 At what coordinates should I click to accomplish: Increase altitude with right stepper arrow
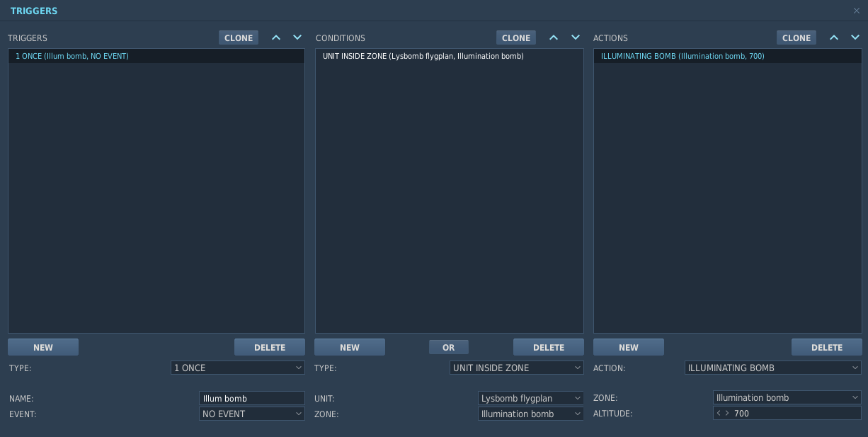tap(726, 413)
